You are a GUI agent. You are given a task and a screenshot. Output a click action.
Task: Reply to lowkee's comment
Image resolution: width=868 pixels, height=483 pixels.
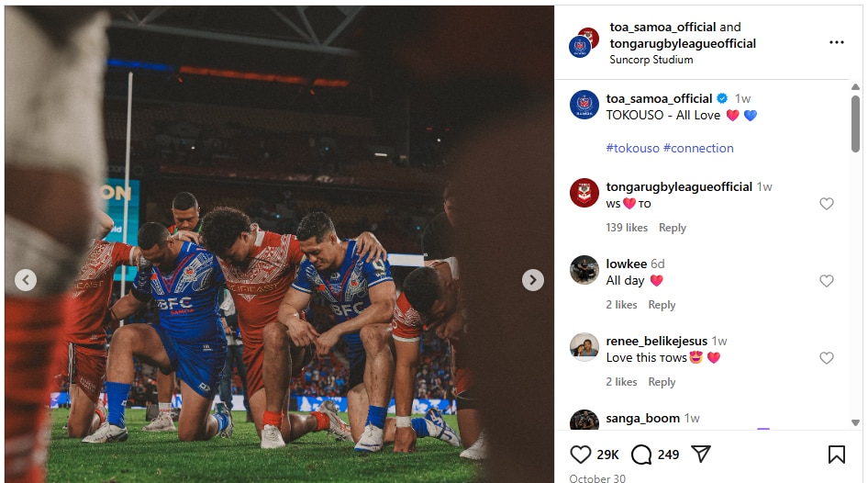coord(662,305)
